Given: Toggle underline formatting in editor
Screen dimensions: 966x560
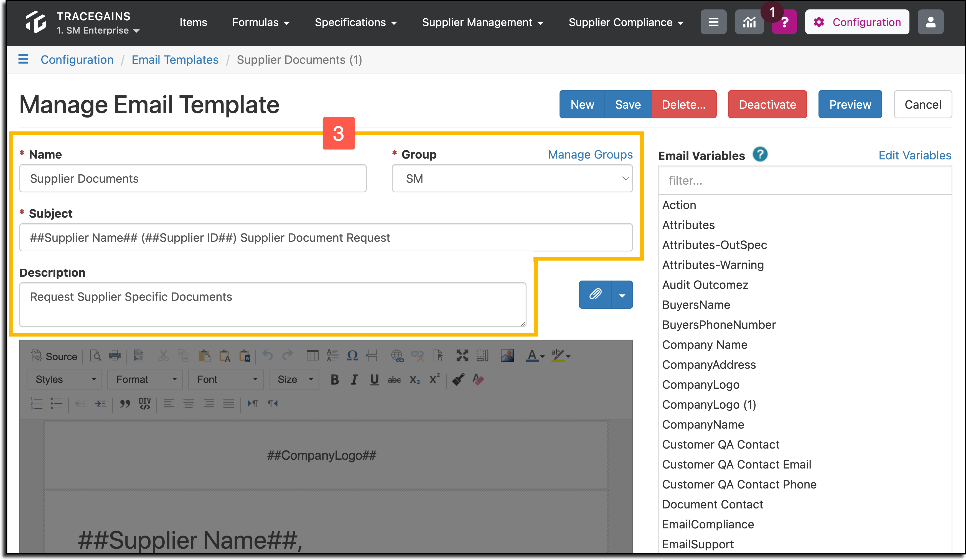Looking at the screenshot, I should click(x=374, y=380).
